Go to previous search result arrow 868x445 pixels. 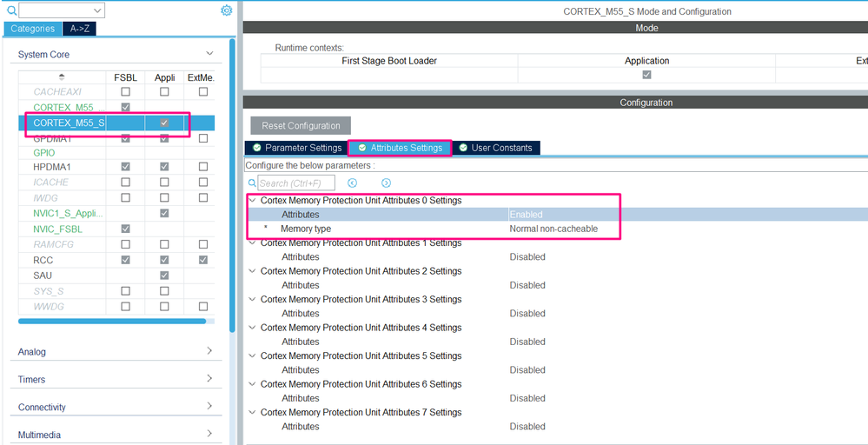coord(352,183)
